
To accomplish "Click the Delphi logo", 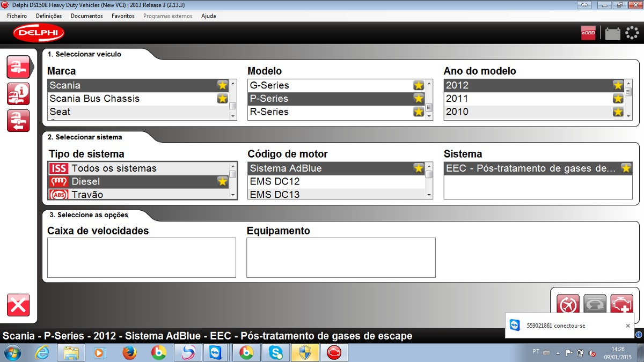I will tap(39, 33).
